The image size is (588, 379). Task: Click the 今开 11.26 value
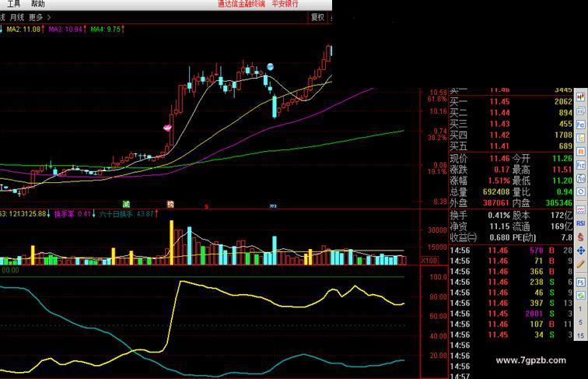click(562, 158)
